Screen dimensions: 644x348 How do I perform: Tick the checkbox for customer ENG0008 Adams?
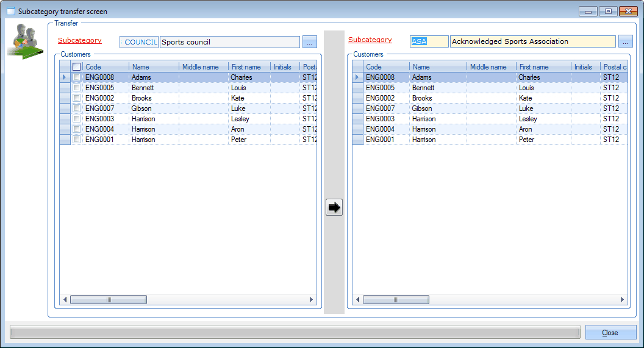click(x=76, y=77)
